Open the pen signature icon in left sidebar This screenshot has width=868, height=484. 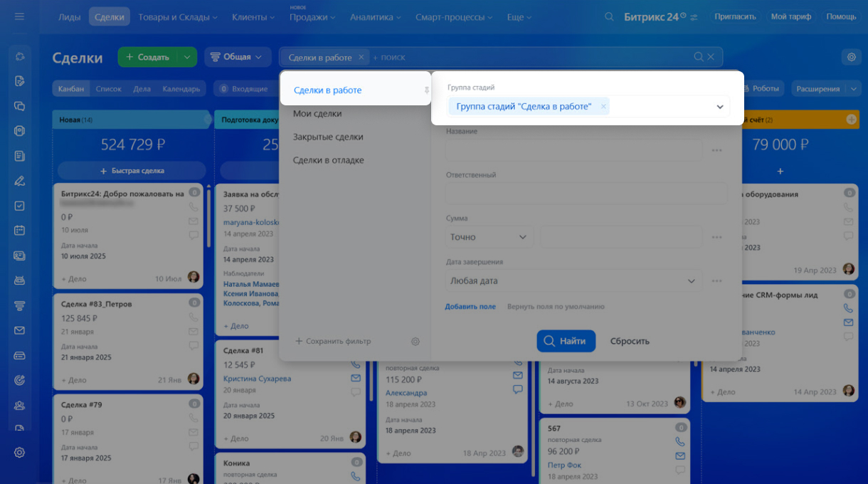point(19,181)
